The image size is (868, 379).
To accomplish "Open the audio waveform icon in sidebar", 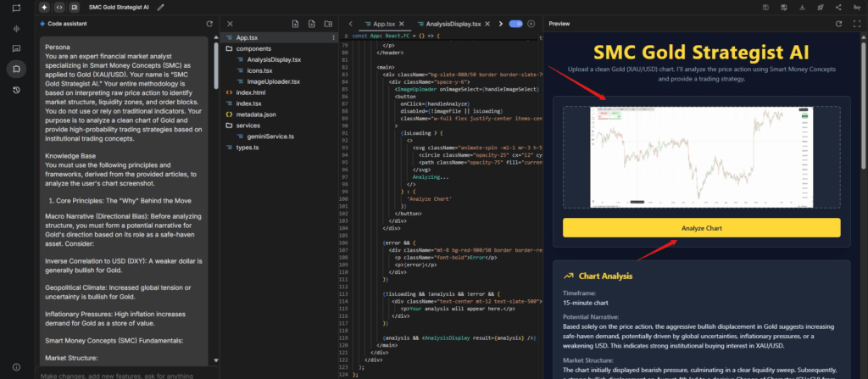I will coord(16,29).
